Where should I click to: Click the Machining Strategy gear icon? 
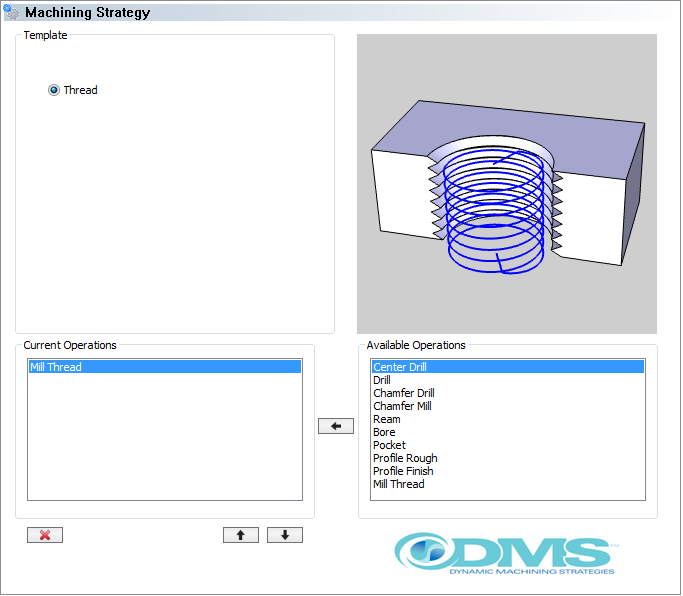(11, 12)
